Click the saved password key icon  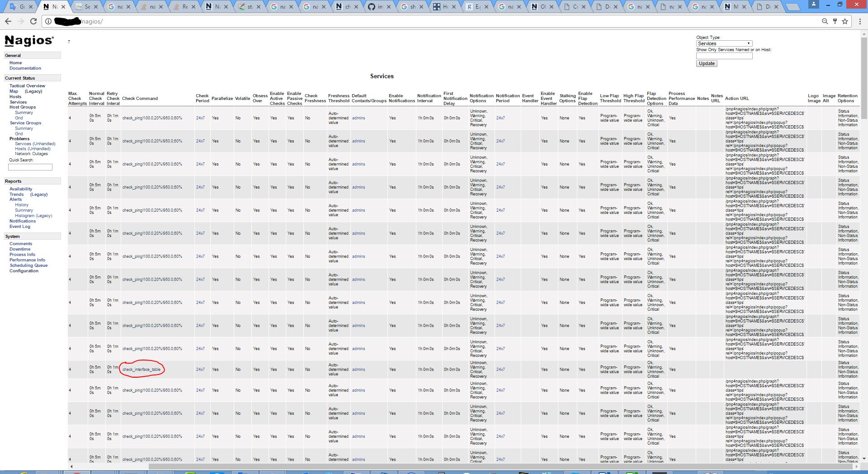click(835, 21)
